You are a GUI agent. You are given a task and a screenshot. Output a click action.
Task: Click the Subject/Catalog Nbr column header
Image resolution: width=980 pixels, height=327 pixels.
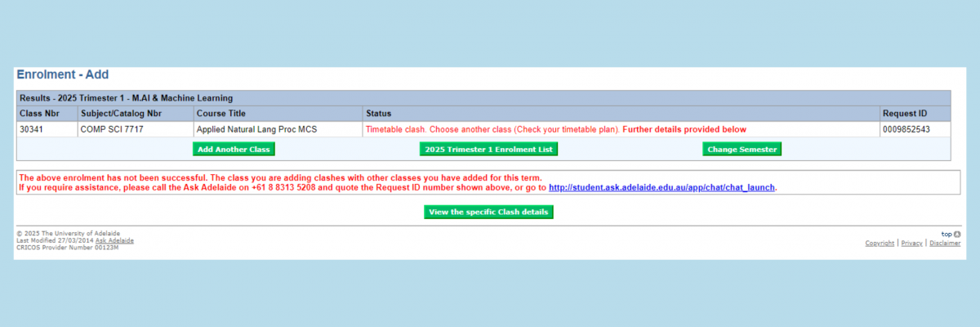135,113
